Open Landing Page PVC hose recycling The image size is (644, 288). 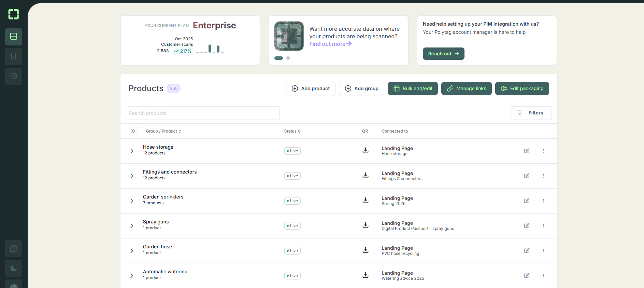coord(400,250)
